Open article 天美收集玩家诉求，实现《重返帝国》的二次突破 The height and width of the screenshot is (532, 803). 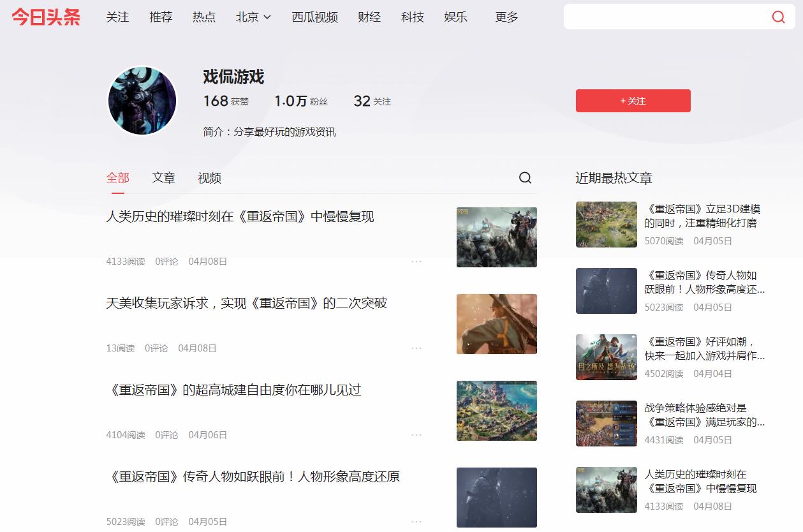point(246,303)
